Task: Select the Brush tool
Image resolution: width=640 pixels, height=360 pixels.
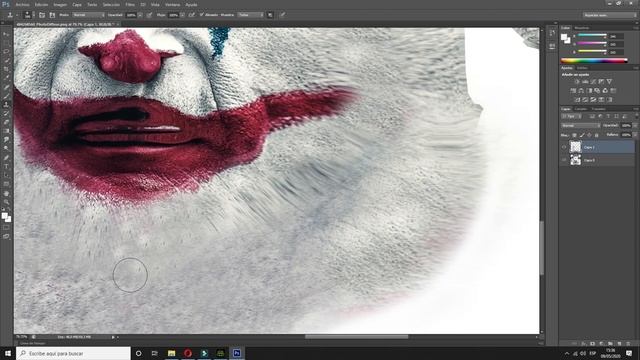Action: click(x=6, y=96)
